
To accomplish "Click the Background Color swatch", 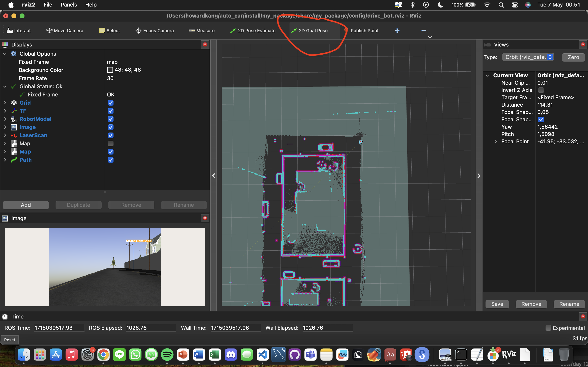I will (x=110, y=70).
